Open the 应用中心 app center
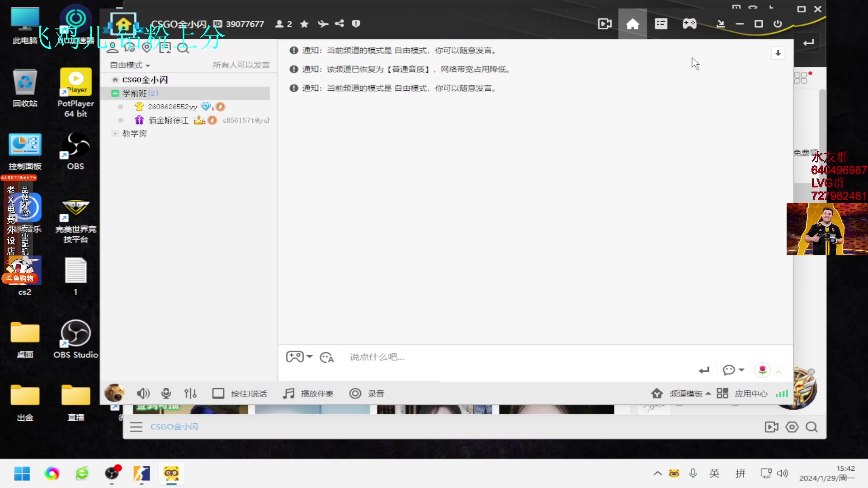Image resolution: width=868 pixels, height=488 pixels. tap(751, 394)
